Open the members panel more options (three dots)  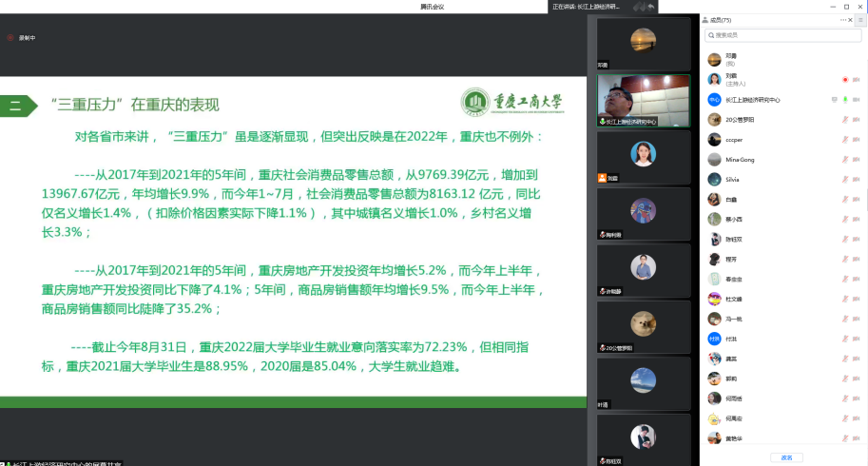coord(842,20)
